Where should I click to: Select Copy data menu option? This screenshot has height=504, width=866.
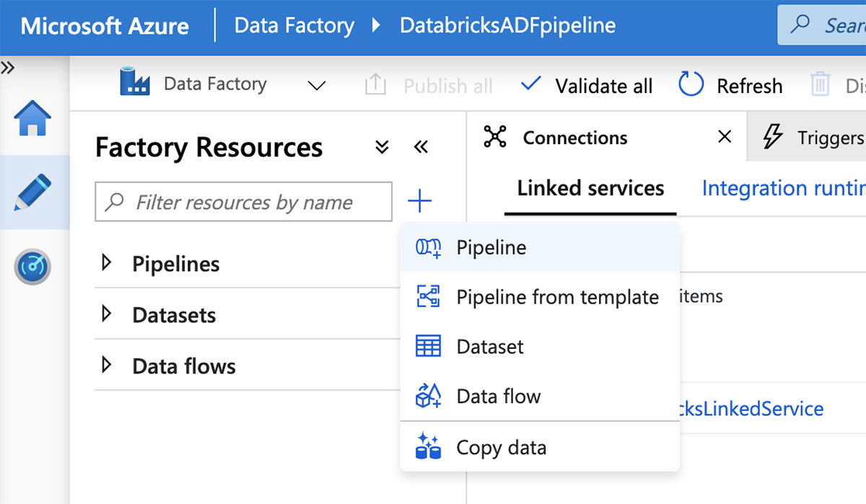[x=501, y=448]
